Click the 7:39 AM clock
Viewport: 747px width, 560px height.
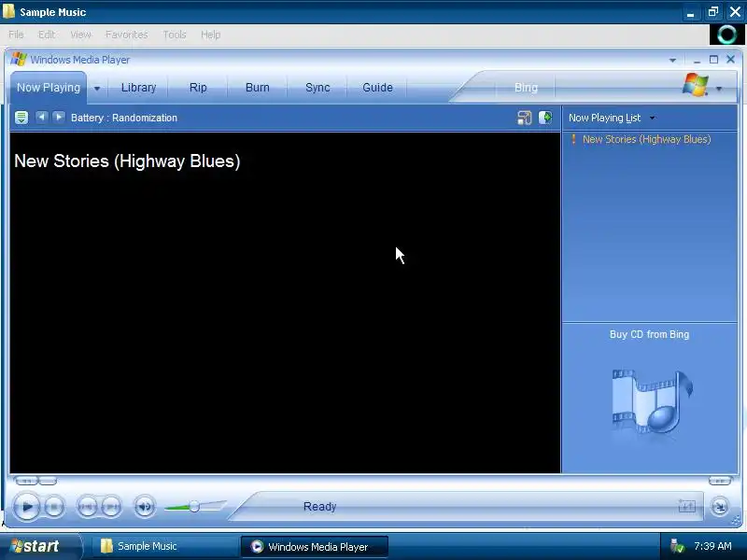(x=712, y=546)
